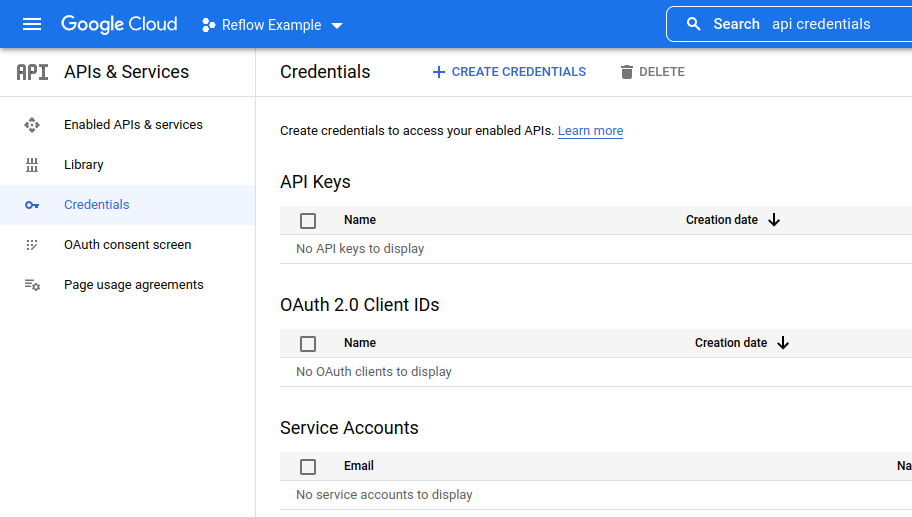Image resolution: width=912 pixels, height=517 pixels.
Task: Click 'No OAuth clients to display' text
Action: pos(373,372)
